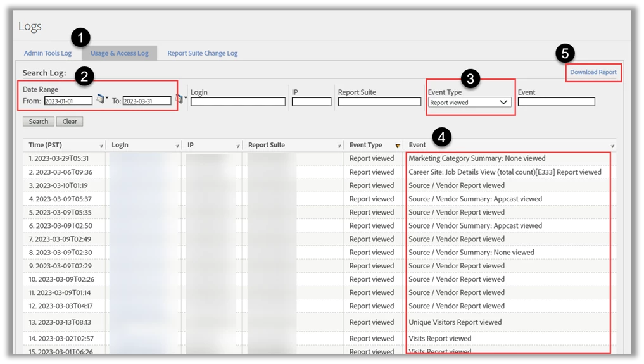Sort by Event Type column header

365,145
